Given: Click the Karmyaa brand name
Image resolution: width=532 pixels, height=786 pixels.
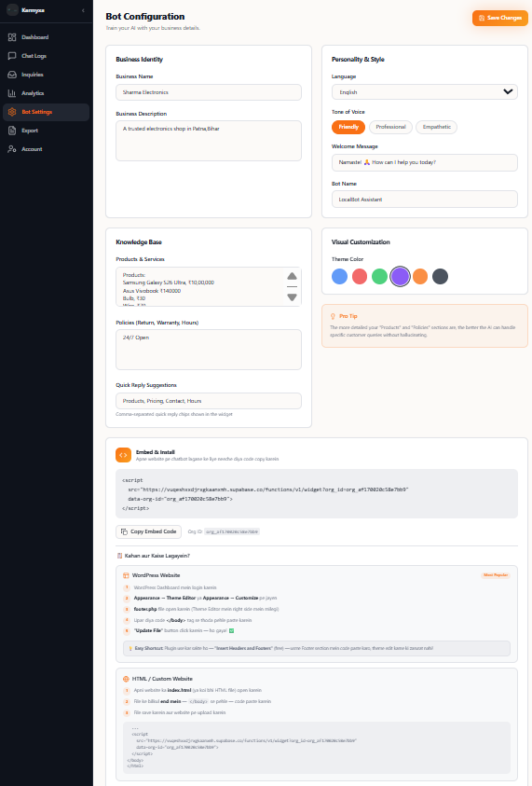Looking at the screenshot, I should coord(33,10).
